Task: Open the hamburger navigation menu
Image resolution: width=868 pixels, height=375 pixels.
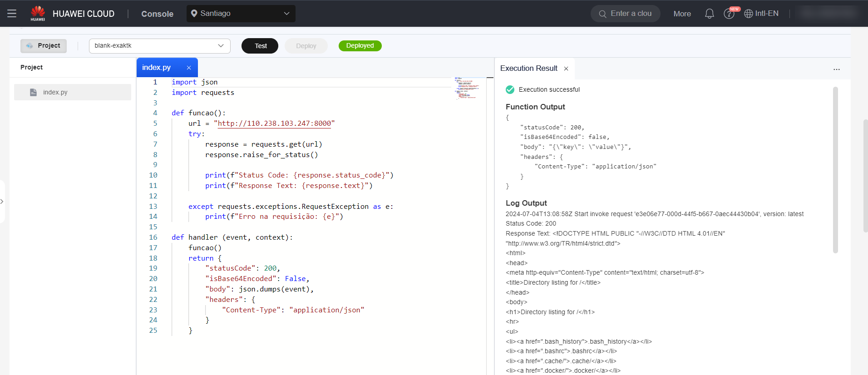Action: (12, 14)
